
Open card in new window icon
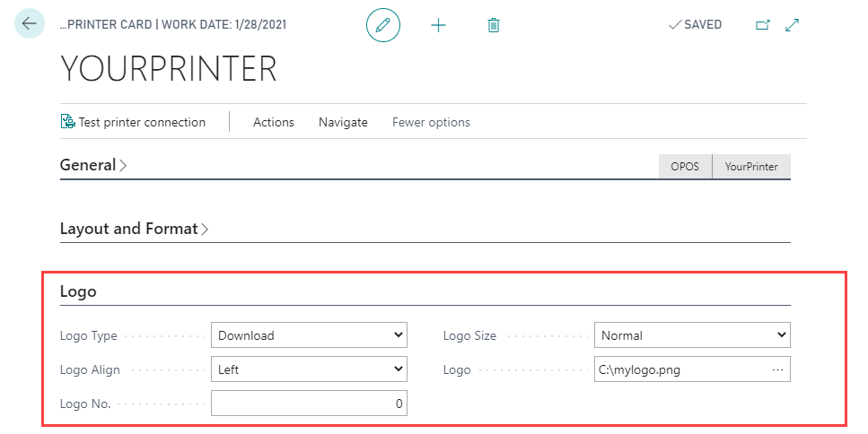[763, 25]
